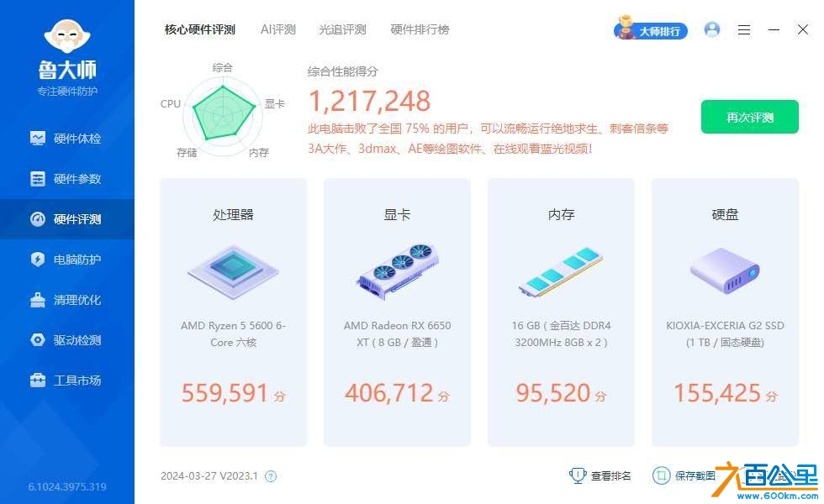Click the 内存 card title
Image resolution: width=824 pixels, height=504 pixels.
562,214
